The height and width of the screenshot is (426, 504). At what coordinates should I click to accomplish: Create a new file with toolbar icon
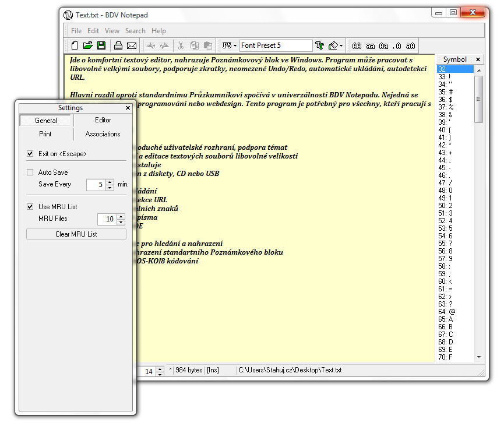pos(75,45)
